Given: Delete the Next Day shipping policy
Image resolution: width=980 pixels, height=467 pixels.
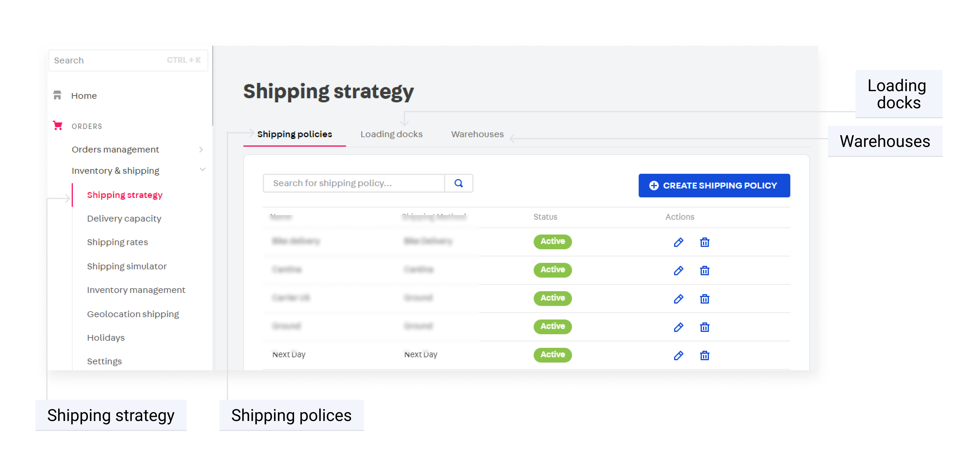Looking at the screenshot, I should pos(704,355).
